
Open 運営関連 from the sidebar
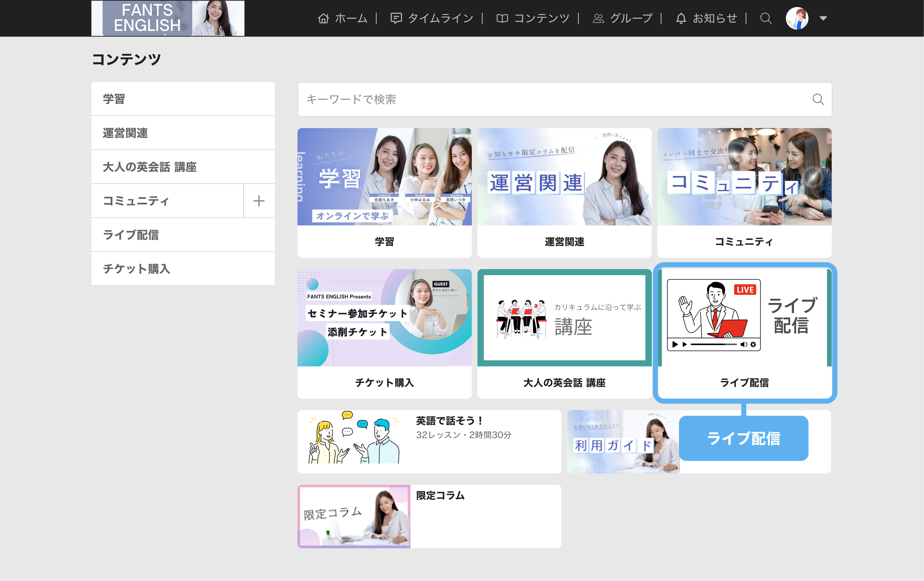tap(183, 133)
